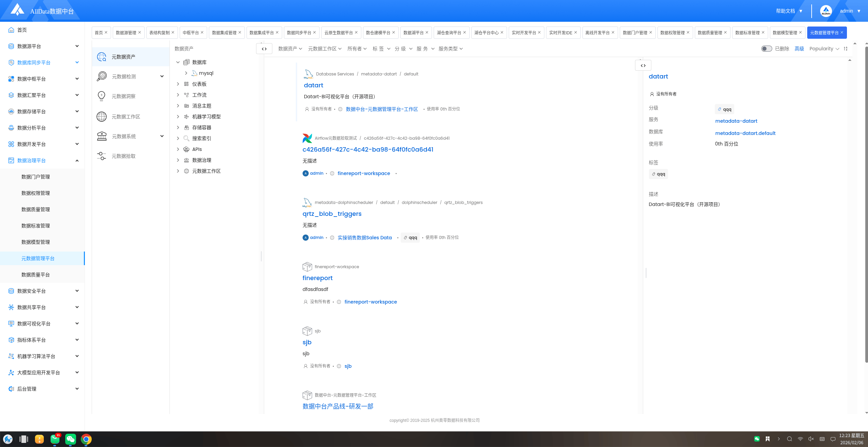
Task: Collapse the right datart detail panel button
Action: click(643, 65)
